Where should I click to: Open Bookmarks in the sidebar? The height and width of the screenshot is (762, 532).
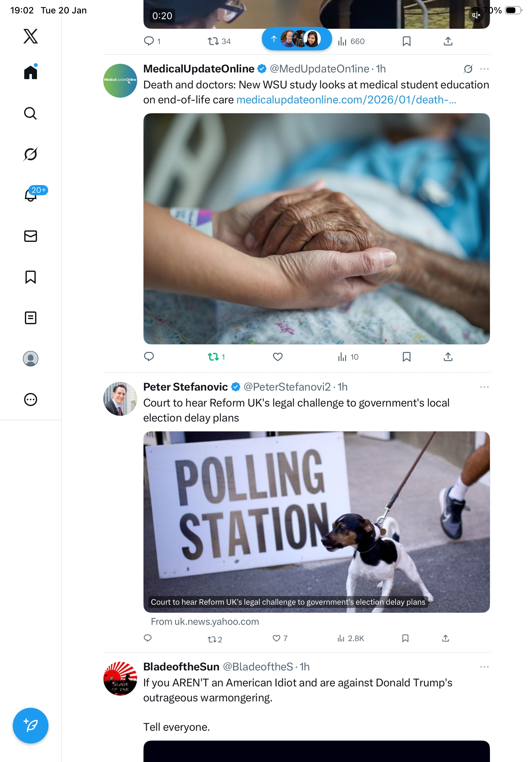pos(31,277)
